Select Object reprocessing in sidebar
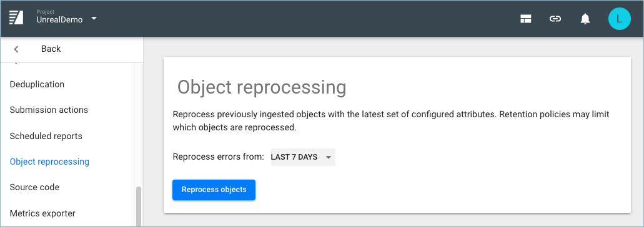 pos(49,162)
